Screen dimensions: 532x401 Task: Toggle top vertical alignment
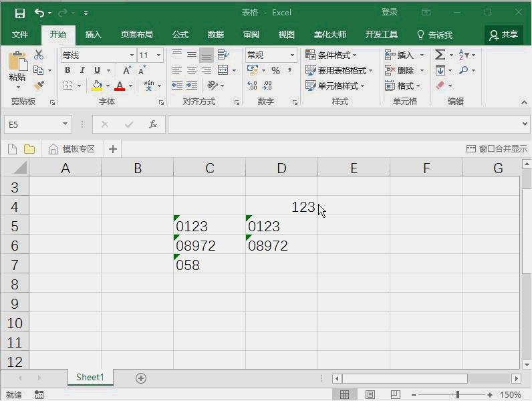(x=176, y=54)
